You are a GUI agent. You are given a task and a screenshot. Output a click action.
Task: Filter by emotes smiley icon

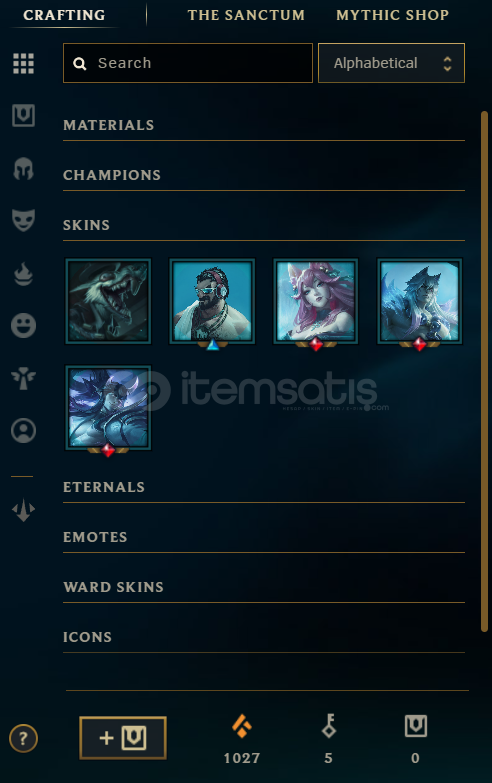(23, 326)
